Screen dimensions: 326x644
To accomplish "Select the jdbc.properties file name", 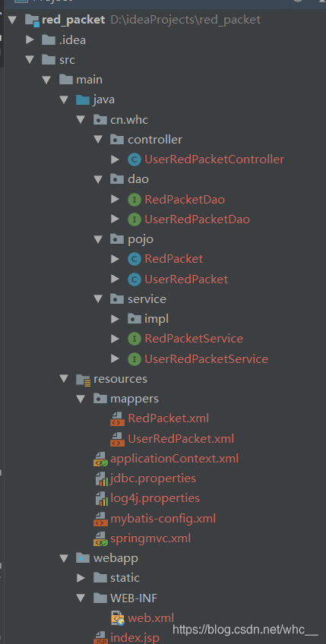I will point(153,478).
